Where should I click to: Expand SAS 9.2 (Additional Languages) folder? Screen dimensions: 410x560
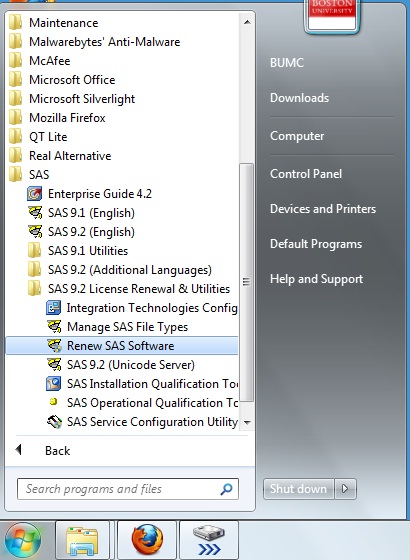point(35,270)
